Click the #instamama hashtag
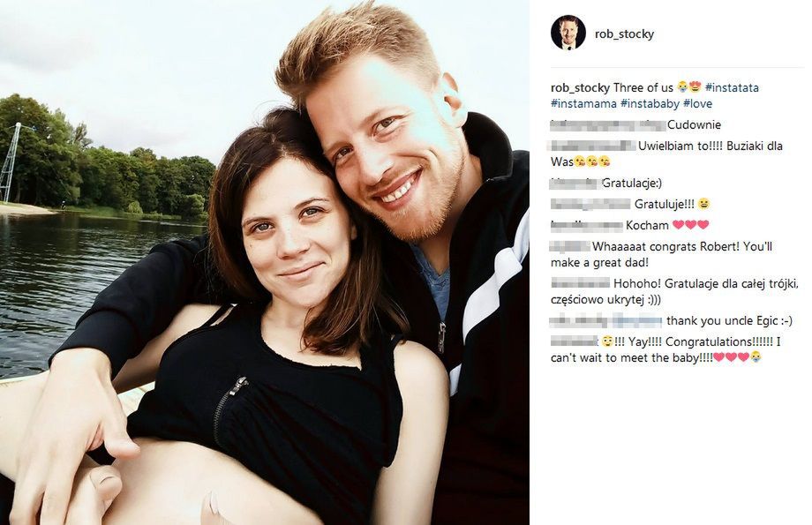Viewport: 812px width, 525px height. pos(583,103)
